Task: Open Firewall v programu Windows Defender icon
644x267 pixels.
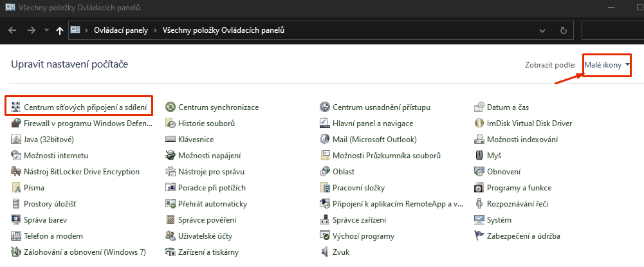Action: pos(16,124)
